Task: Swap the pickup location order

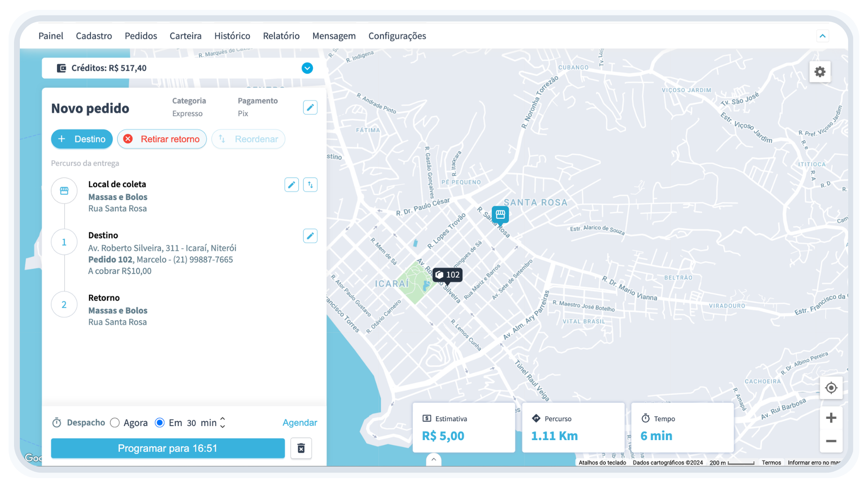Action: 310,185
